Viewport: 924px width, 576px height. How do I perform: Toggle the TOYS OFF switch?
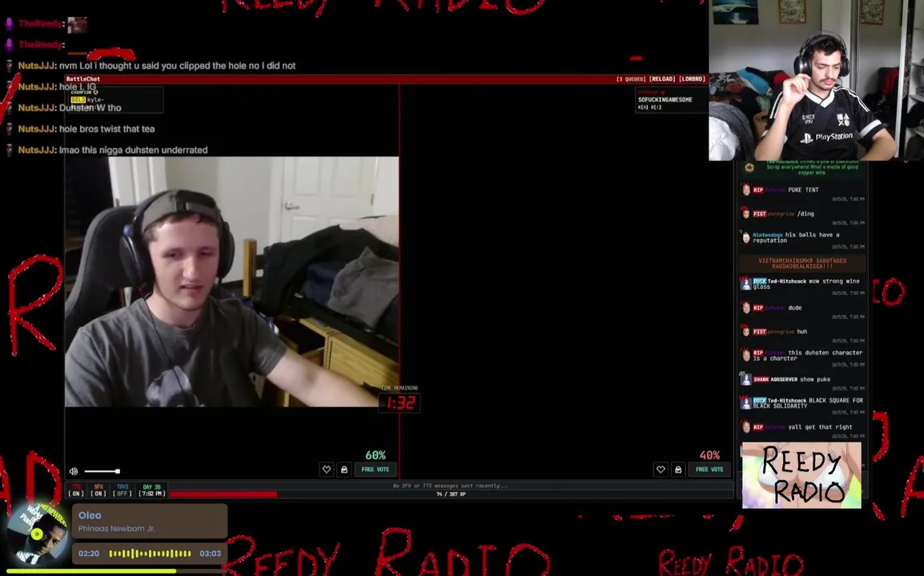pos(122,490)
